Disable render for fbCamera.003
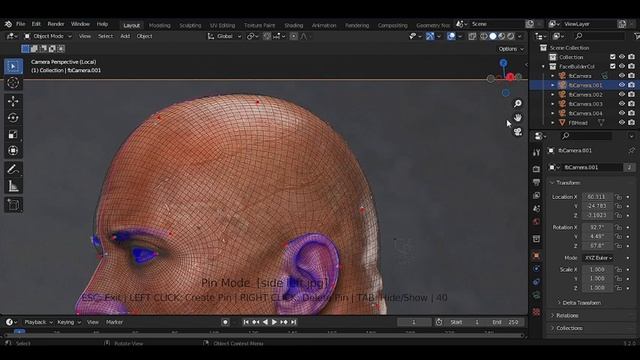This screenshot has height=360, width=640. [631, 104]
